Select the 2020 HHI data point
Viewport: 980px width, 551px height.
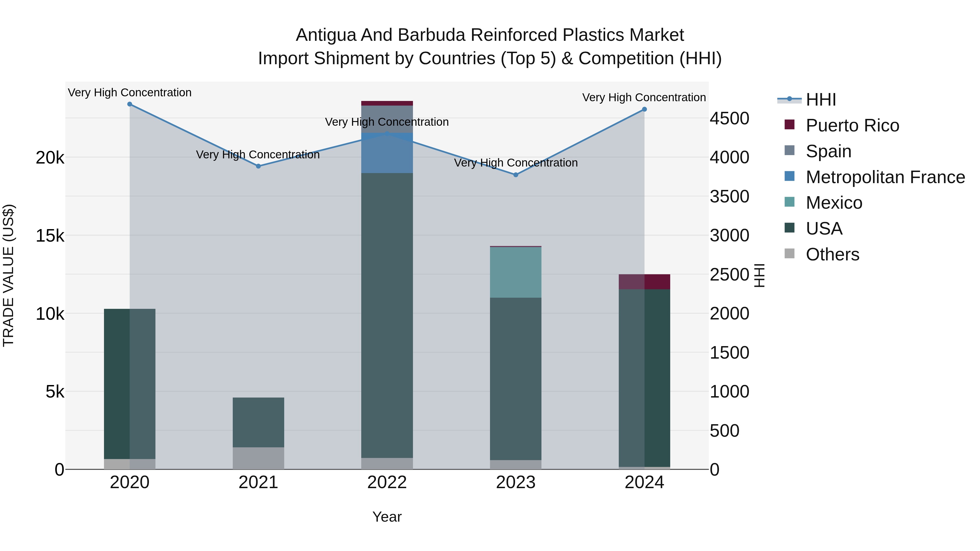click(130, 104)
